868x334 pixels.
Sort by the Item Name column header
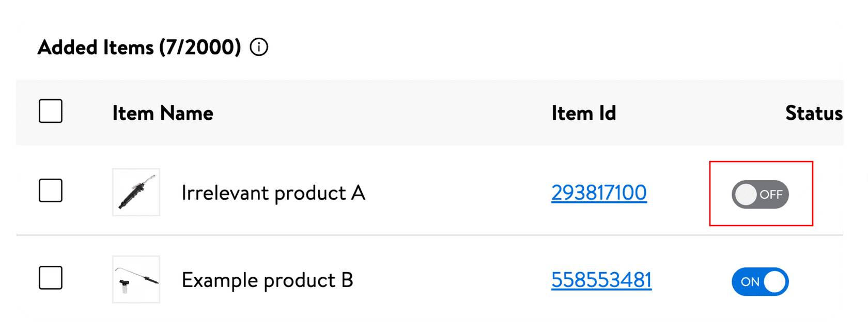(x=163, y=113)
